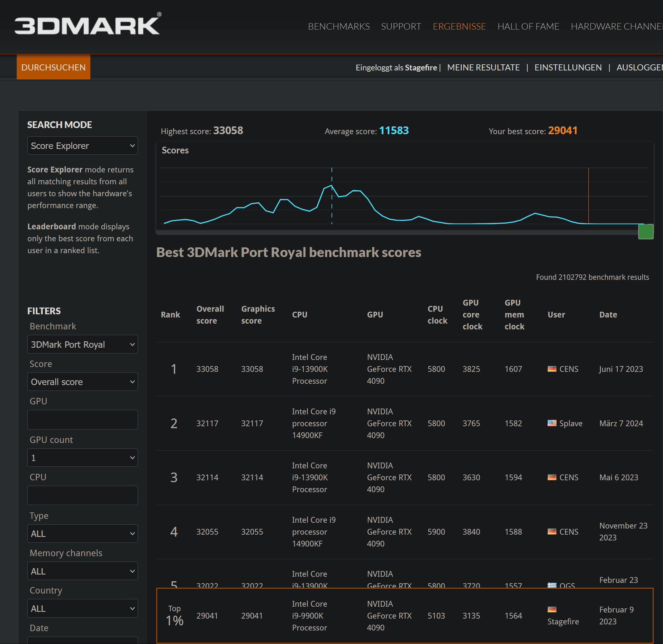Image resolution: width=663 pixels, height=644 pixels.
Task: Click the Graphics score column header
Action: click(258, 315)
